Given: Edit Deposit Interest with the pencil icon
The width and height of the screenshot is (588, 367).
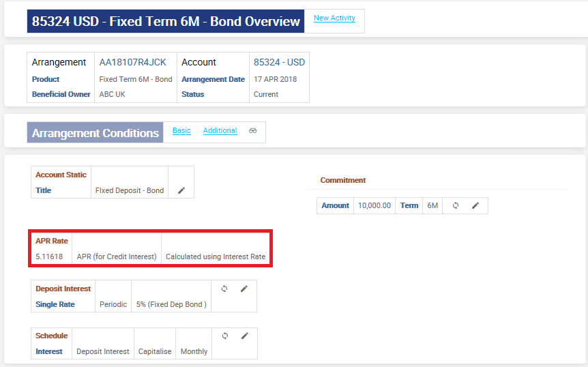Looking at the screenshot, I should pyautogui.click(x=244, y=289).
